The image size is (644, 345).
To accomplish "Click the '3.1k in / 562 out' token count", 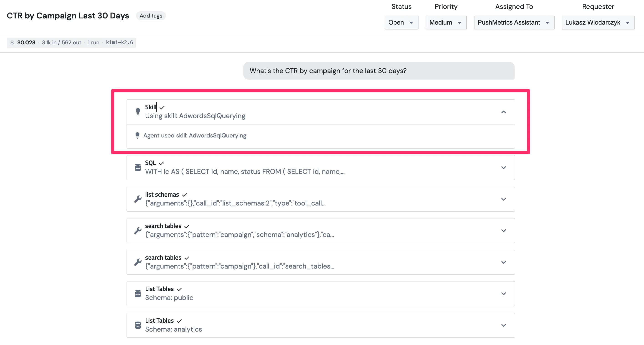I will pos(61,43).
